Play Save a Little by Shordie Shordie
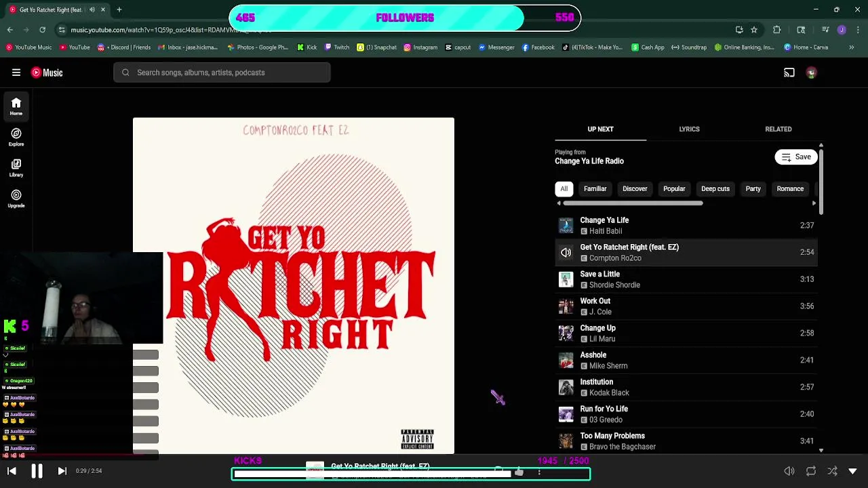 click(686, 279)
